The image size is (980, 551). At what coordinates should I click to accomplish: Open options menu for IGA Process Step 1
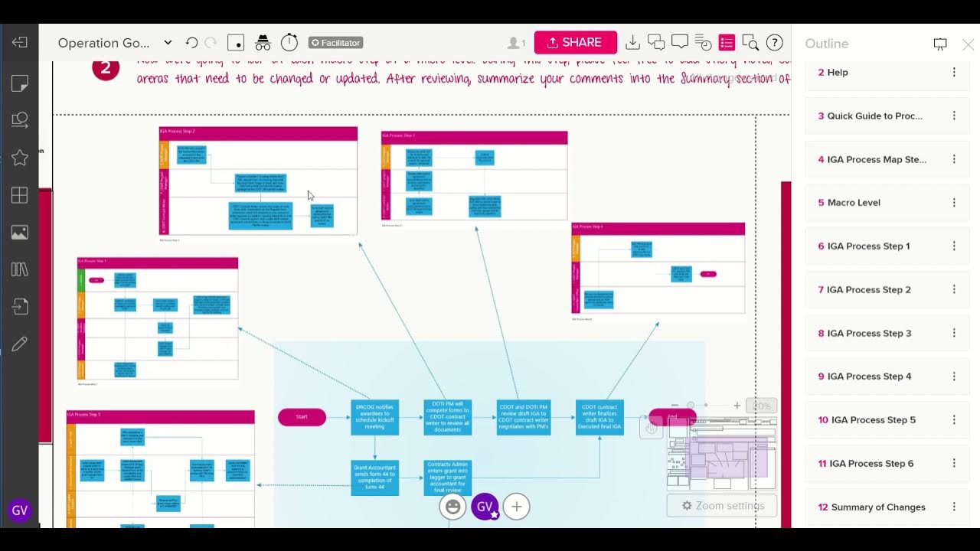pyautogui.click(x=954, y=246)
